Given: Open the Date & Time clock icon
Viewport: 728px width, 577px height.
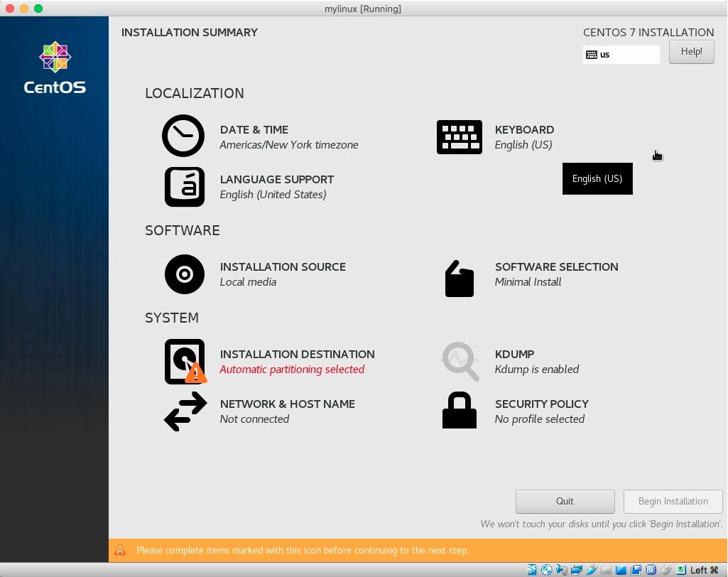Looking at the screenshot, I should point(183,135).
